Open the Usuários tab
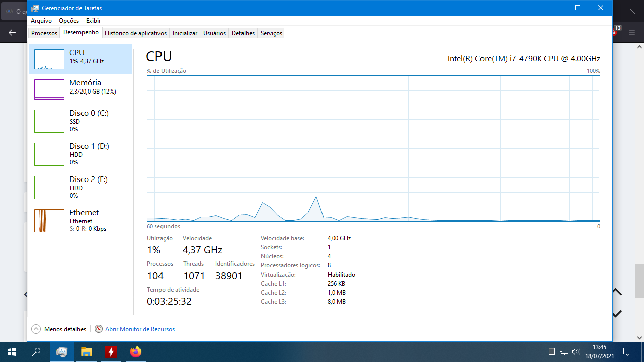The height and width of the screenshot is (362, 644). [x=214, y=33]
